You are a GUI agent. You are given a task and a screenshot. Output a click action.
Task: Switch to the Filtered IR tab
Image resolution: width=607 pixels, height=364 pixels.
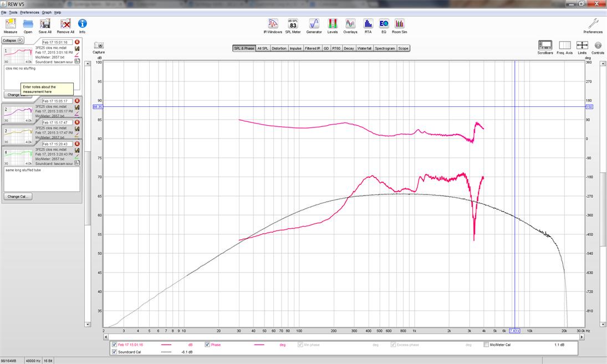click(313, 48)
